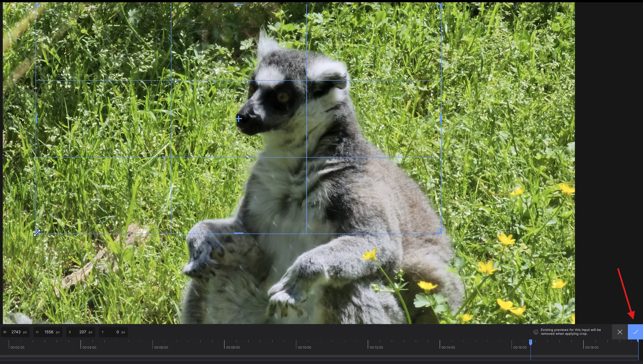The height and width of the screenshot is (364, 643).
Task: Confirm the crop with the blue checkmark
Action: tap(635, 332)
